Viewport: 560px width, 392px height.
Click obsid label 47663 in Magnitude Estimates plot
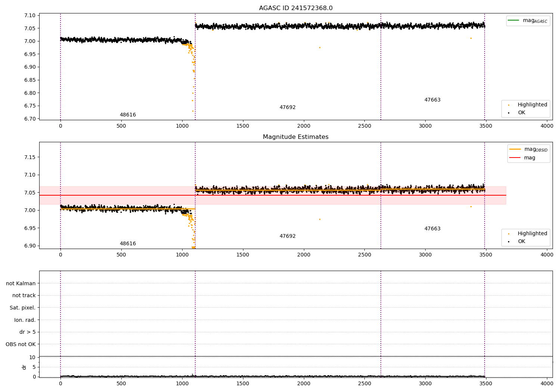click(432, 228)
